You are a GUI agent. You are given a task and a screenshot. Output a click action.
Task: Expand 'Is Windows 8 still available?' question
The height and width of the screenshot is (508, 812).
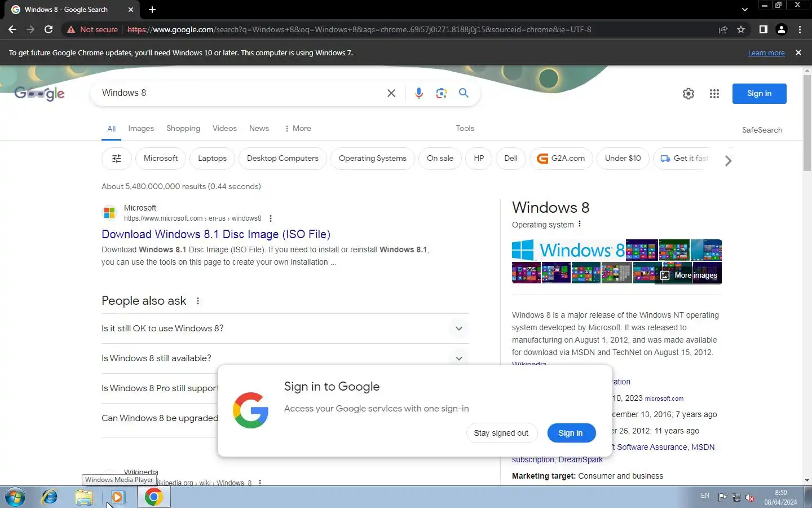pyautogui.click(x=285, y=358)
